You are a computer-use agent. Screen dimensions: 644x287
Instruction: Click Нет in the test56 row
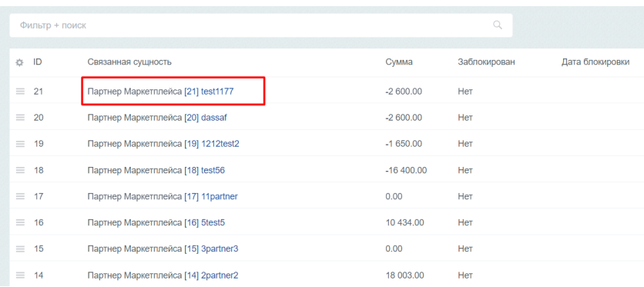(x=465, y=170)
